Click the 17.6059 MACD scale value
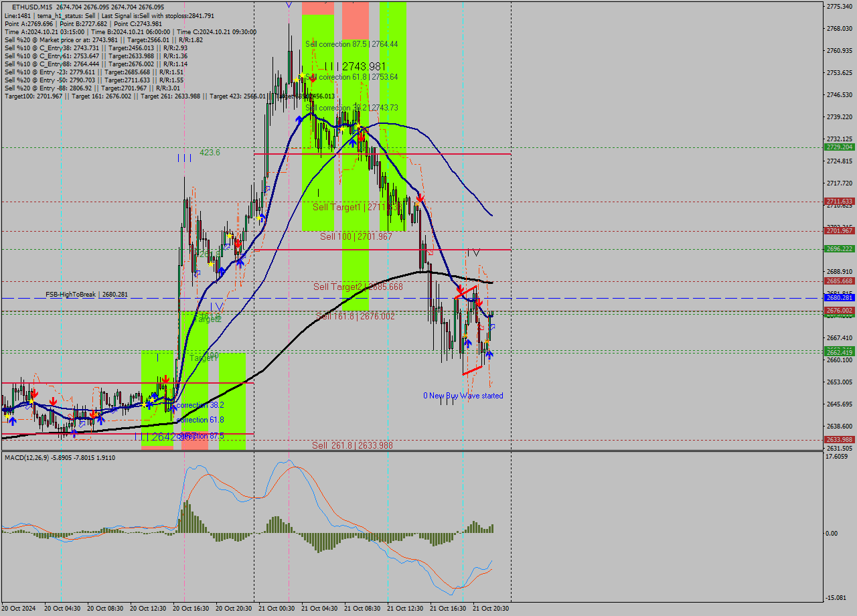This screenshot has width=857, height=616. [838, 457]
